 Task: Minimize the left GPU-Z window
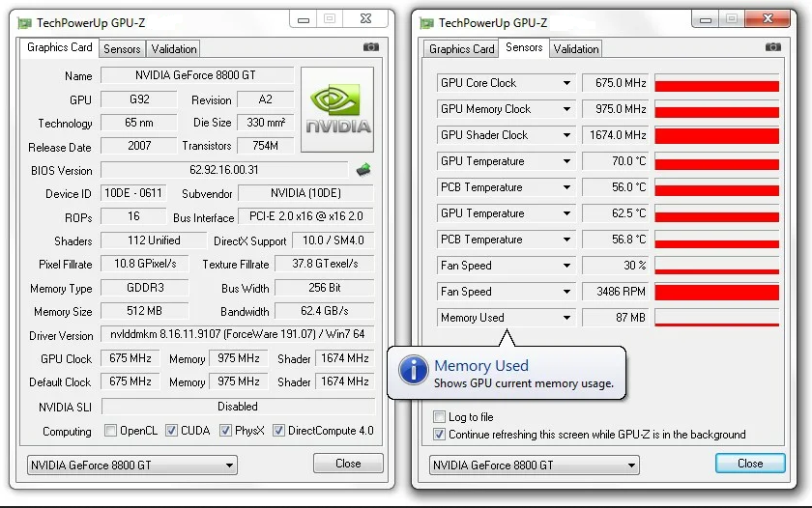point(304,19)
